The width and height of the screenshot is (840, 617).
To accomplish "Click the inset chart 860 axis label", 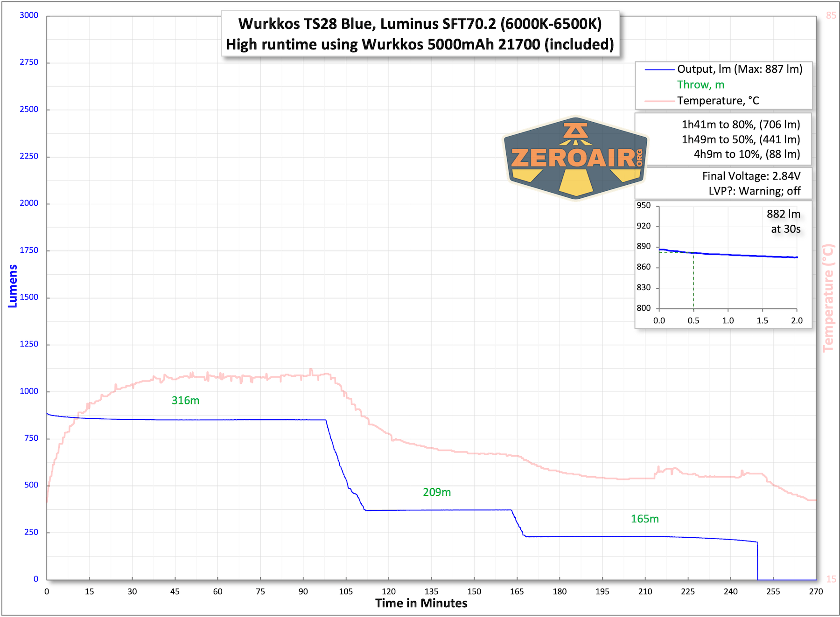I will (x=644, y=267).
